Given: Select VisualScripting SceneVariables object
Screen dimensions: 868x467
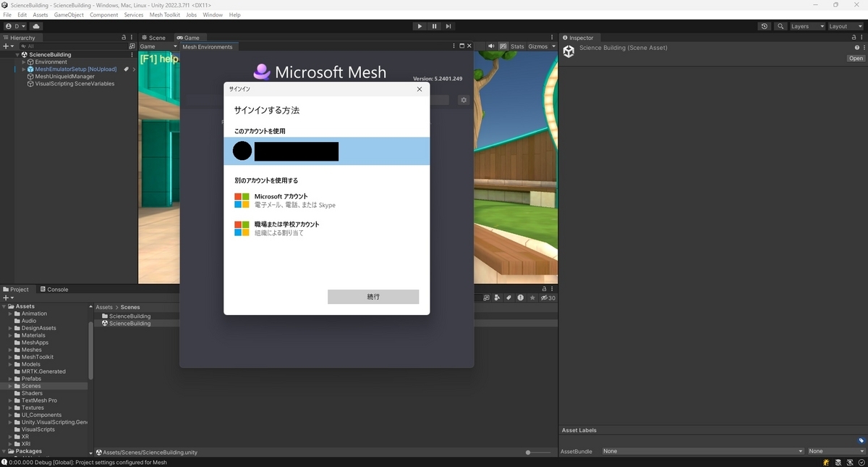Looking at the screenshot, I should click(x=75, y=83).
